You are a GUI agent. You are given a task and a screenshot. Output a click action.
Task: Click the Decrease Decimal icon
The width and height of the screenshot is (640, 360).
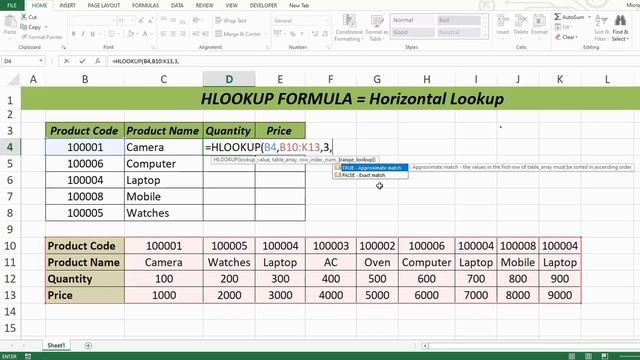point(325,34)
